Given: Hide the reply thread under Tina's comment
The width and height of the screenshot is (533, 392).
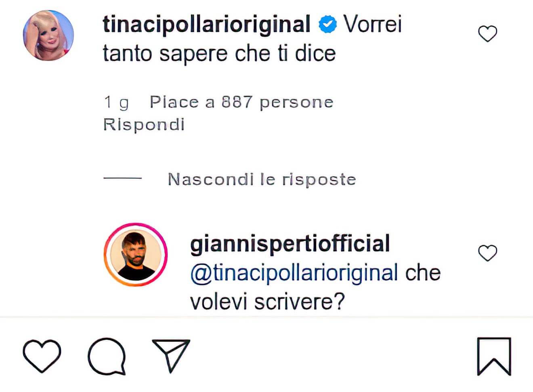Looking at the screenshot, I should (x=262, y=179).
